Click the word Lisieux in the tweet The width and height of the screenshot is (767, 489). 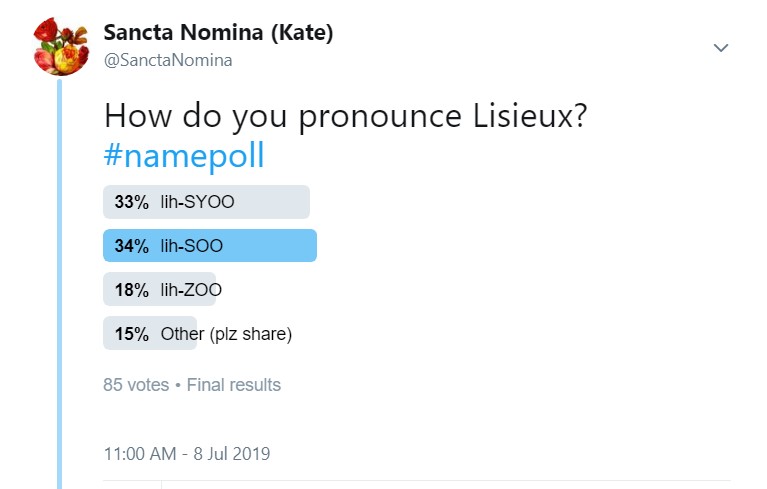[524, 116]
